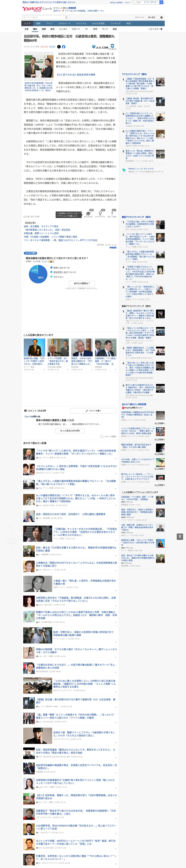Share article on Facebook icon
The height and width of the screenshot is (868, 186).
pyautogui.click(x=63, y=47)
